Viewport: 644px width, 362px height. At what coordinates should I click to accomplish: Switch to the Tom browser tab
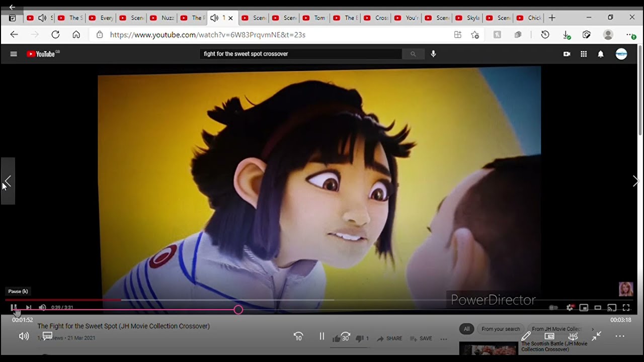(x=315, y=18)
